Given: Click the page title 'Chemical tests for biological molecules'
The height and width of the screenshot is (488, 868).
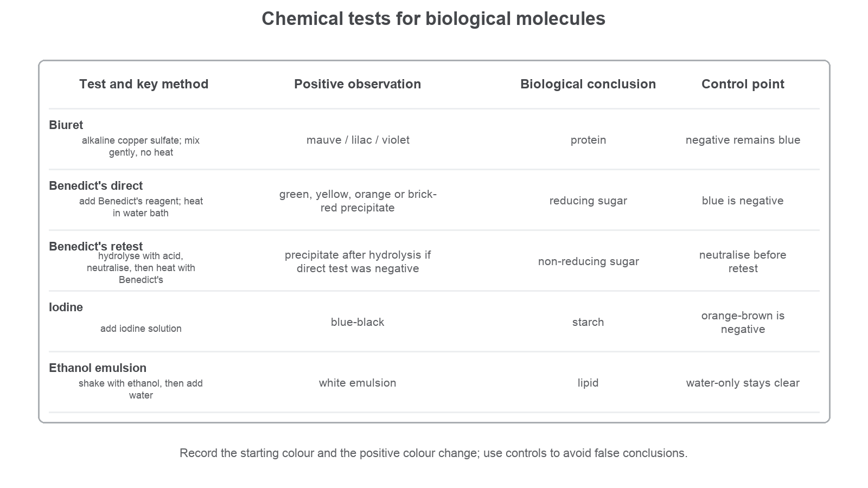Looking at the screenshot, I should click(433, 18).
